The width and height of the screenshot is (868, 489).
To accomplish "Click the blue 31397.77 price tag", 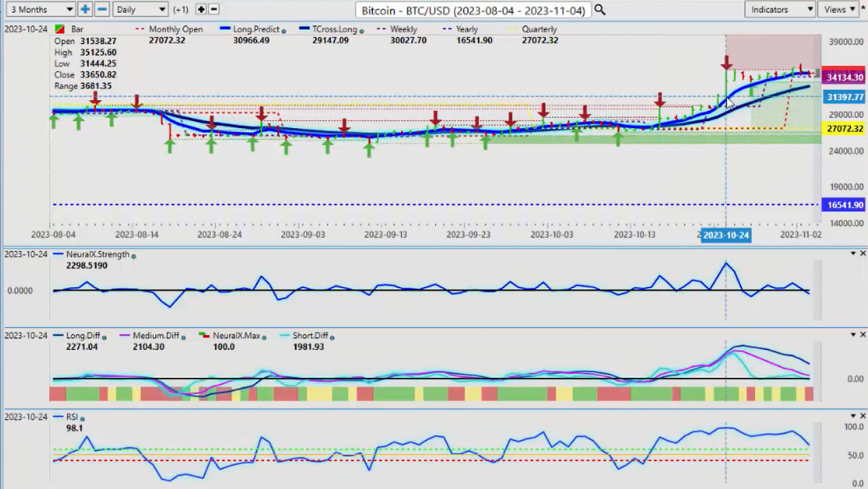I will tap(843, 97).
